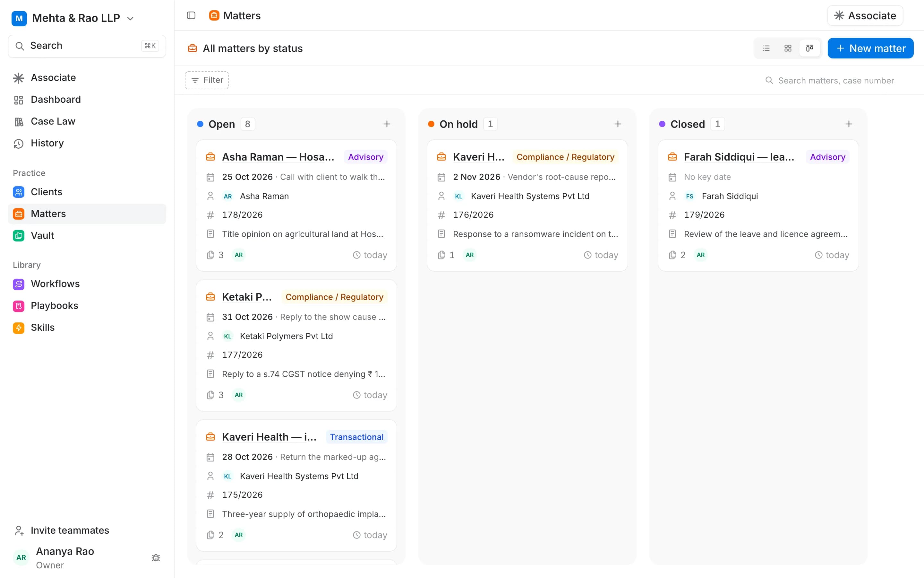Select the kanban board view
The width and height of the screenshot is (924, 578).
click(x=809, y=48)
